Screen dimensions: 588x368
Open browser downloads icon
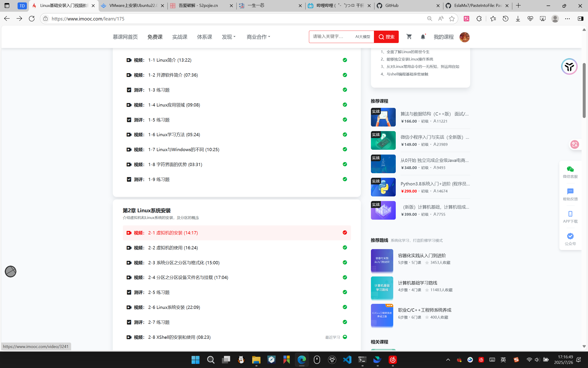click(x=518, y=19)
